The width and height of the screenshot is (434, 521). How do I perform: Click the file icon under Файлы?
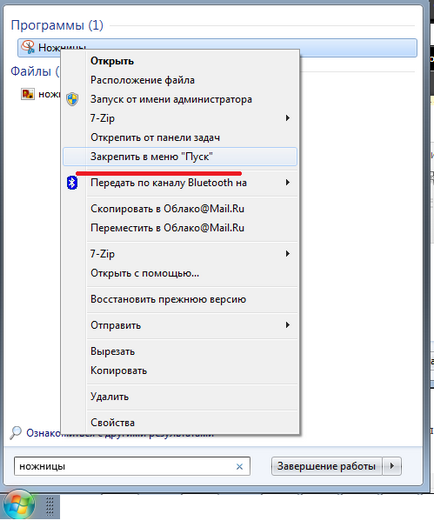click(28, 94)
